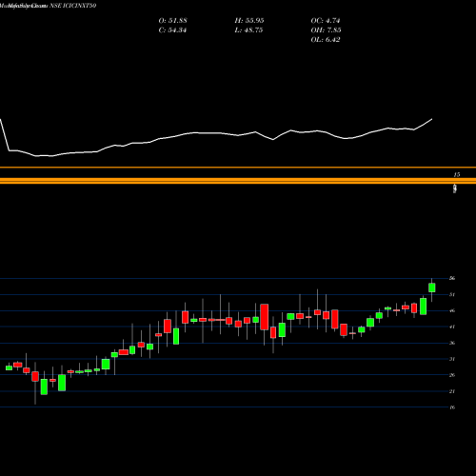
Task: Select the close value C: 54.34
Action: [x=172, y=30]
